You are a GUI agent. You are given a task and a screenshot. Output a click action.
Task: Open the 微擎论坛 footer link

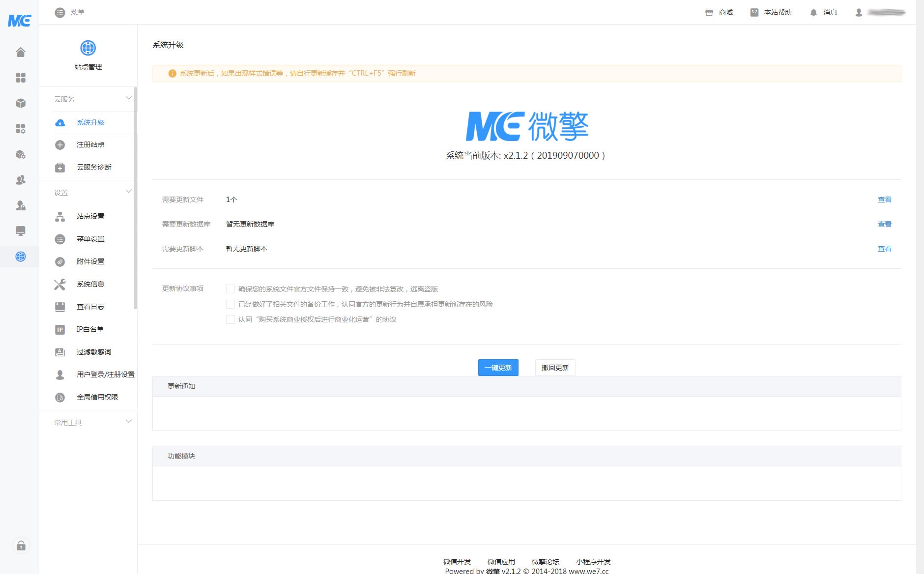tap(546, 562)
